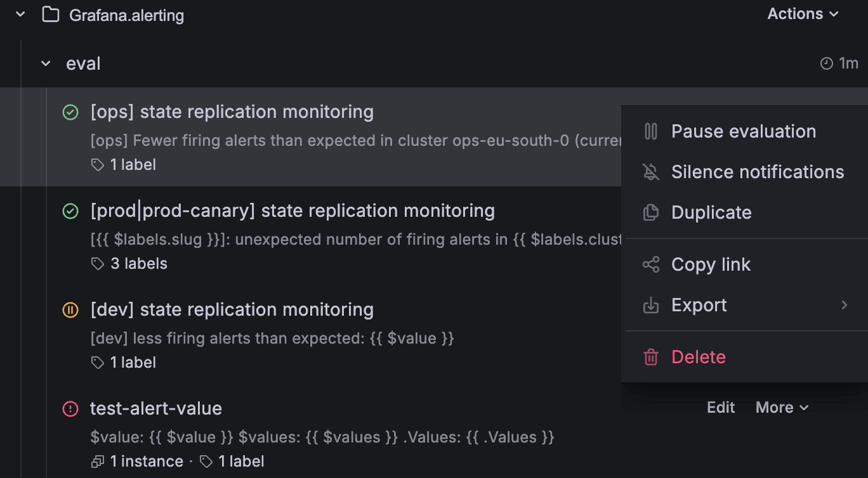Screen dimensions: 868x478
Task: Click the crossed bell icon for Silence notifications
Action: pyautogui.click(x=650, y=171)
